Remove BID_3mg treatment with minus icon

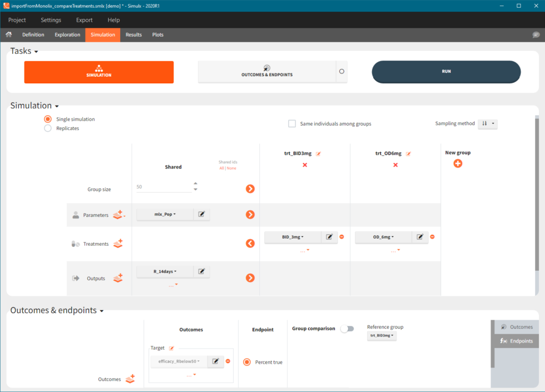341,237
